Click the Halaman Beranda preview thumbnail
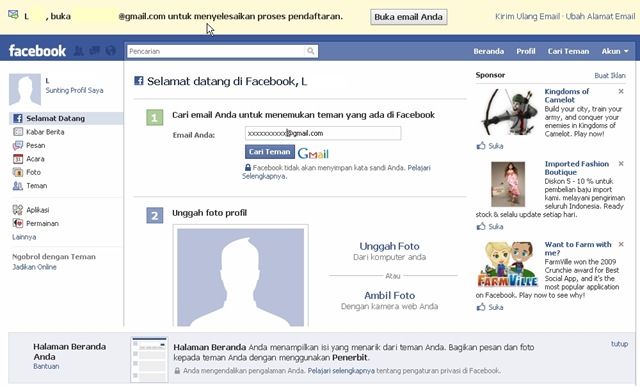The image size is (640, 386). (149, 359)
